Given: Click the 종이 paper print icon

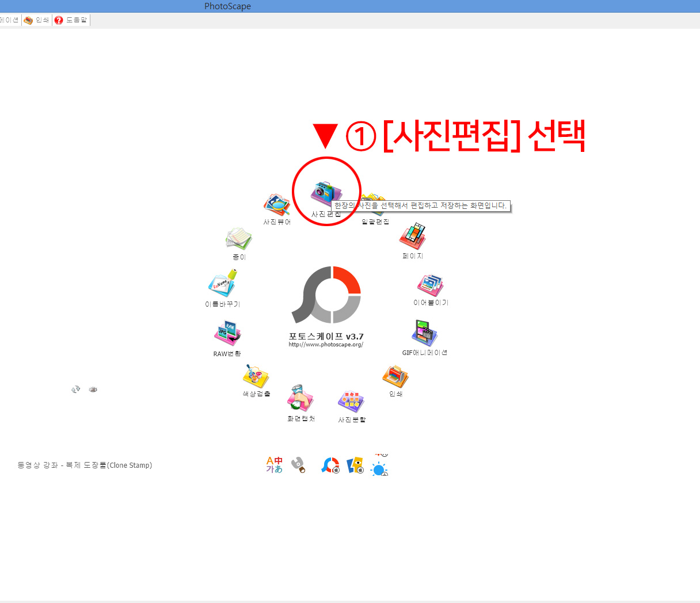Looking at the screenshot, I should click(x=239, y=239).
